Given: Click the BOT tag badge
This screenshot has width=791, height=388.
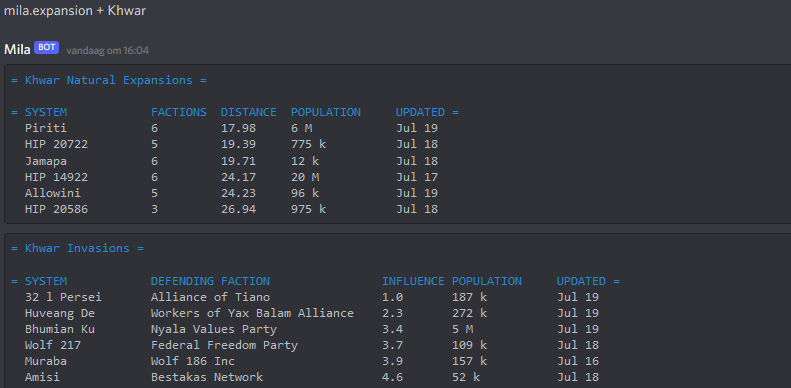Looking at the screenshot, I should click(46, 48).
